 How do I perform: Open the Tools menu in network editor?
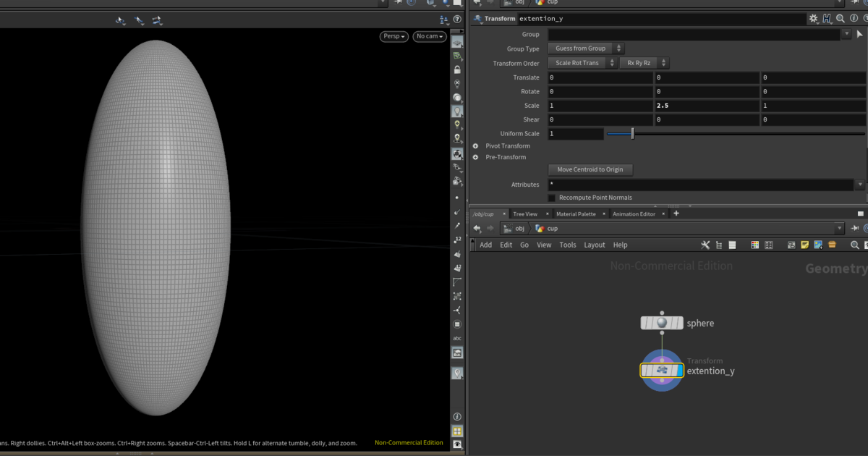point(568,245)
